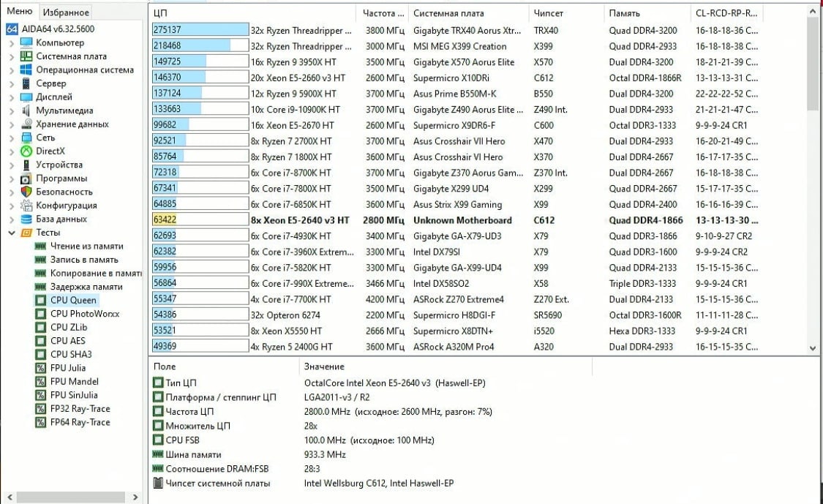This screenshot has width=823, height=504.
Task: Click the highlighted 63422 score bar
Action: click(200, 220)
